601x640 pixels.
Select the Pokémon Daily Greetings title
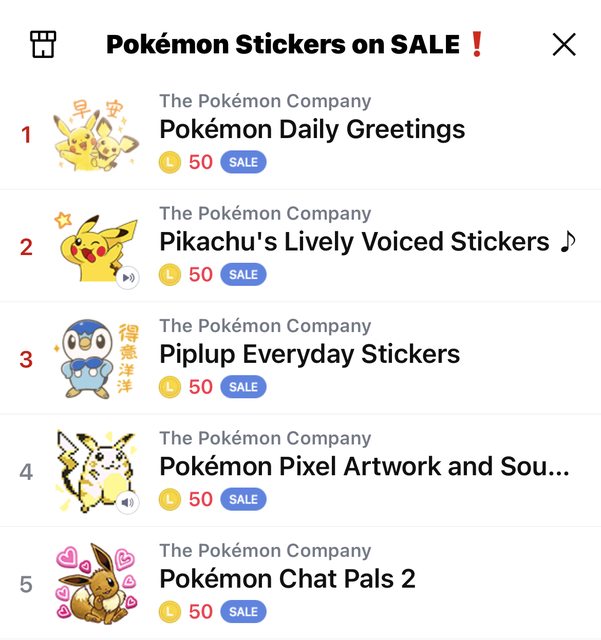coord(312,129)
